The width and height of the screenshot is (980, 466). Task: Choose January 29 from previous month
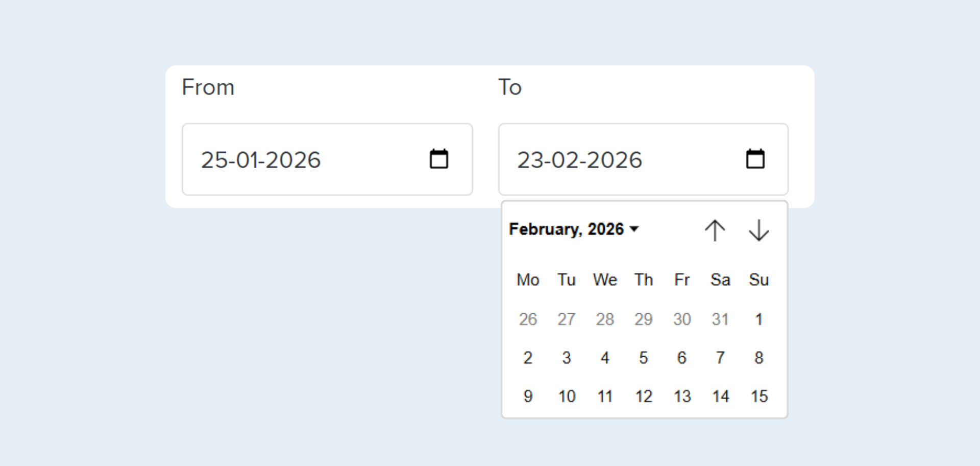point(643,319)
